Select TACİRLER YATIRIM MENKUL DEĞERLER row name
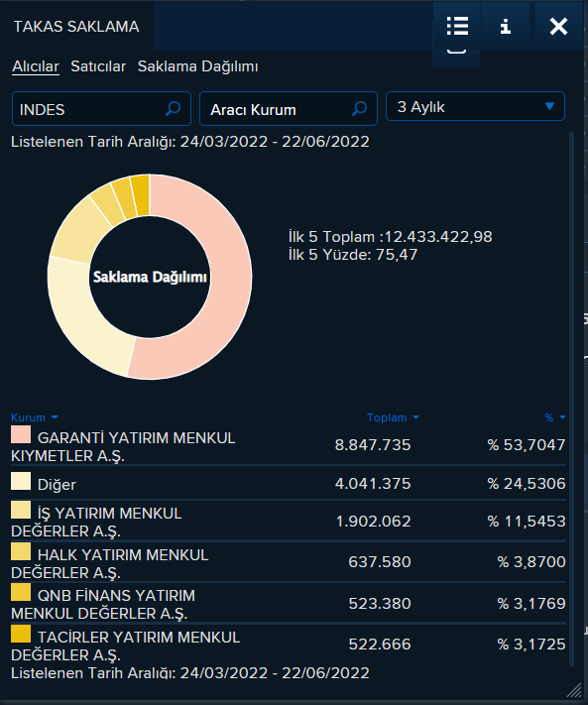This screenshot has width=588, height=705. pyautogui.click(x=125, y=646)
